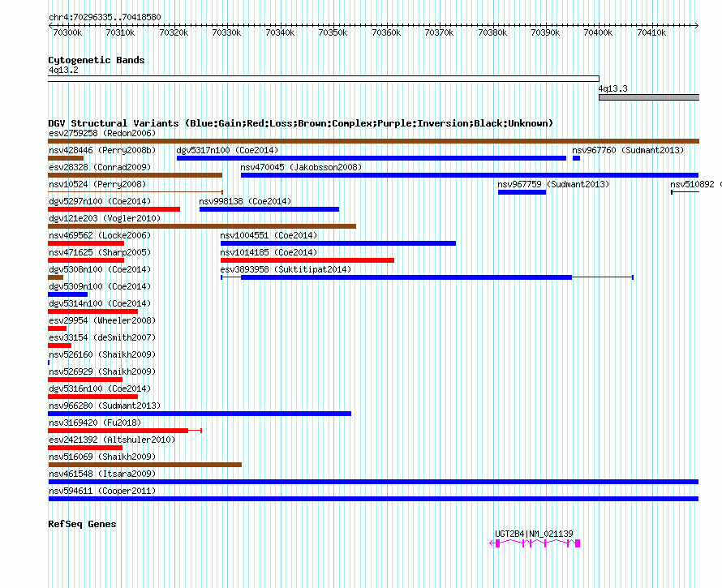Open nsv428446 (Perry2008b) variant label
This screenshot has height=588, width=722.
102,150
